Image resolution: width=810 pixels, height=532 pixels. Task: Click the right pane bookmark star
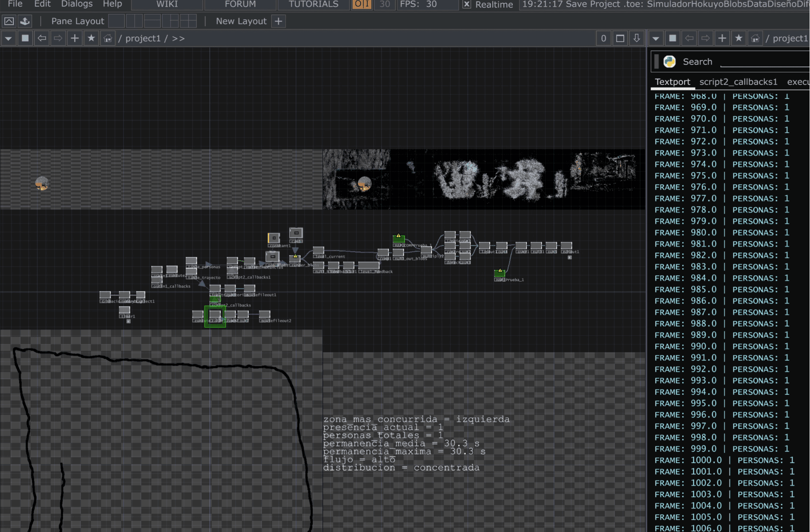(739, 38)
